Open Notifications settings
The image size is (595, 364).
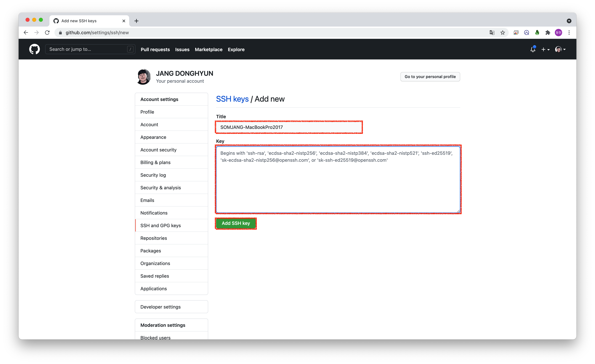[x=171, y=213]
